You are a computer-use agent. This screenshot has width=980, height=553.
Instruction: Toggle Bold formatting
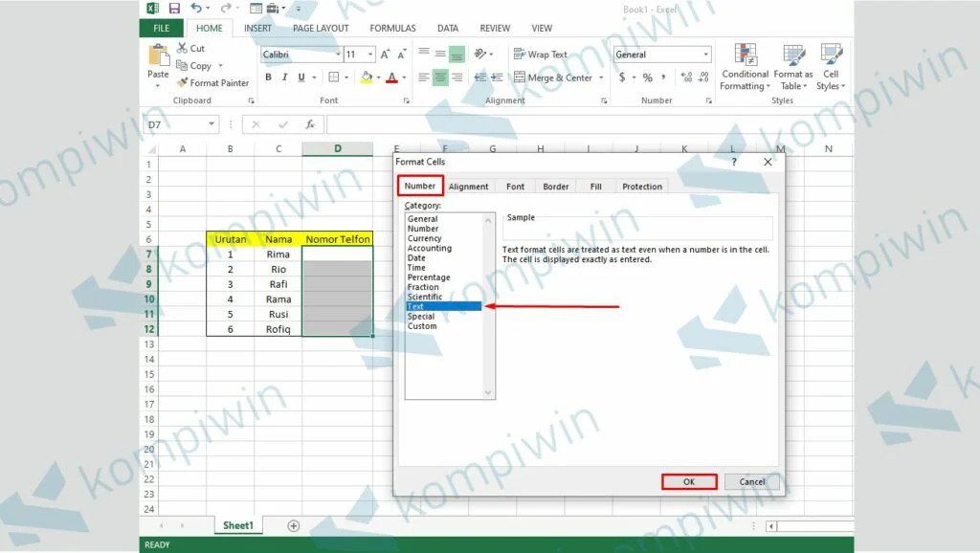pos(269,78)
